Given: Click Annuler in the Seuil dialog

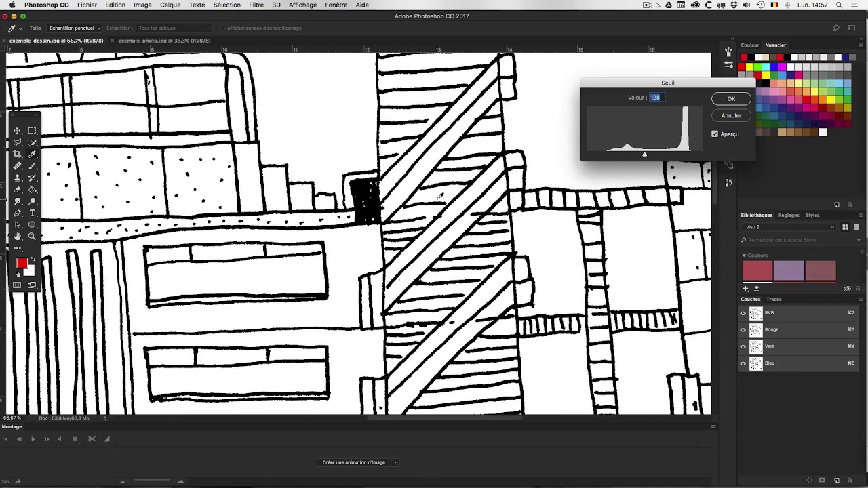Looking at the screenshot, I should [731, 115].
